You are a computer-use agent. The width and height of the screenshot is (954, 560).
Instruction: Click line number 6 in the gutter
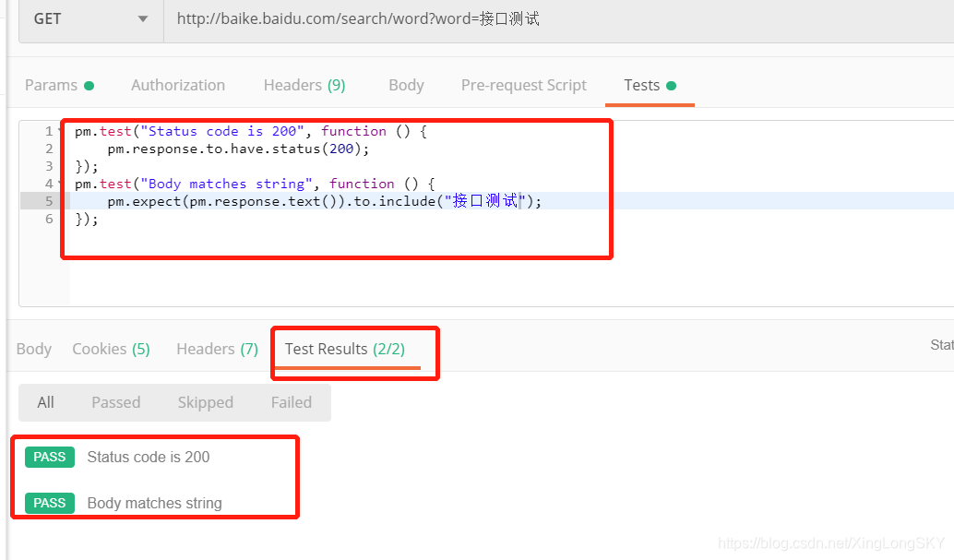click(49, 219)
